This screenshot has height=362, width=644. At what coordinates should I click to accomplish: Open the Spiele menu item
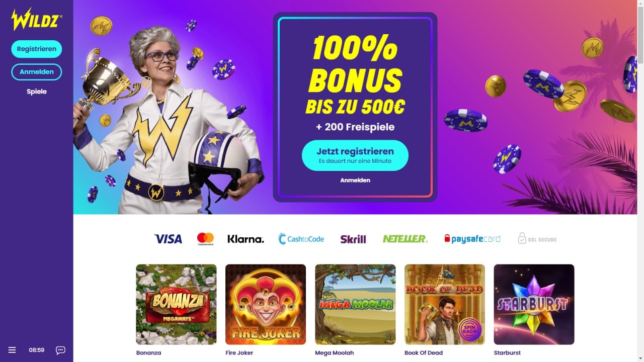coord(37,92)
